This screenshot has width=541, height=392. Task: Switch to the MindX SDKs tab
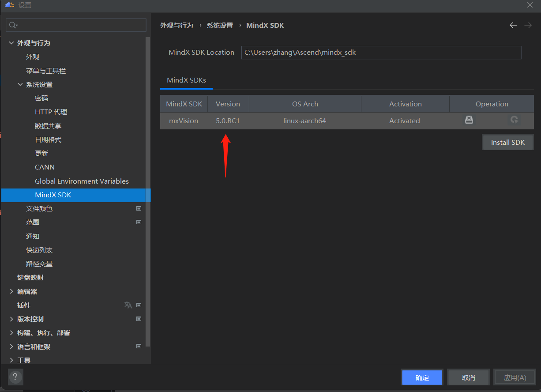(x=186, y=80)
